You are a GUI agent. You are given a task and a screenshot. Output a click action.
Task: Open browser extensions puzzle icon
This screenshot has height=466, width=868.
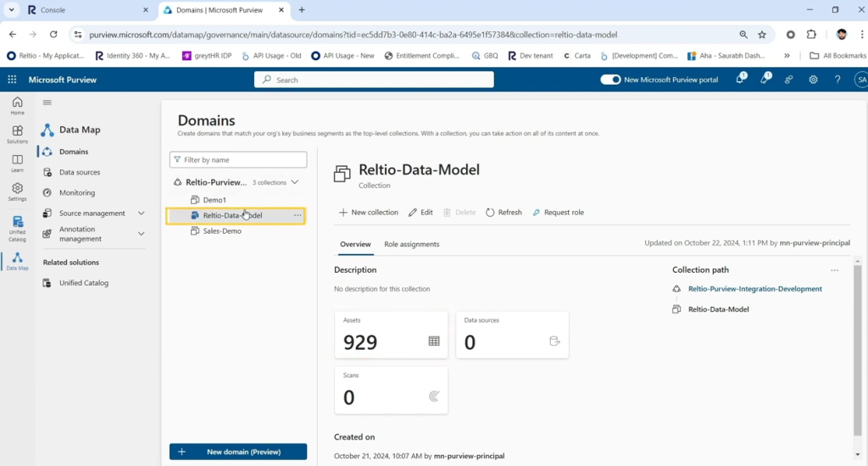tap(811, 34)
